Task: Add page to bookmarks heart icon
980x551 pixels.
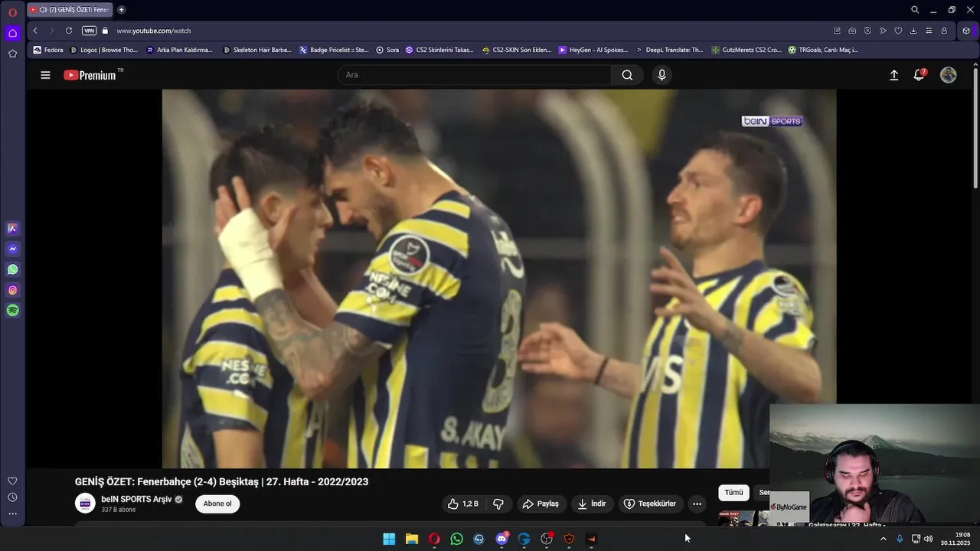Action: (x=898, y=31)
